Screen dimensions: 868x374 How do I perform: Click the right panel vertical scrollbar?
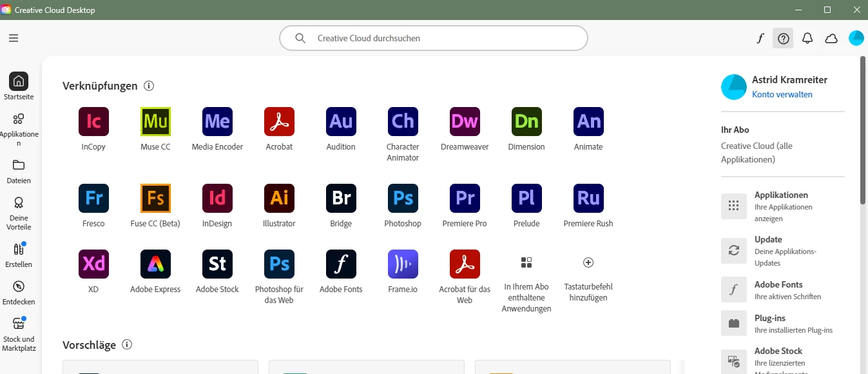(x=863, y=131)
